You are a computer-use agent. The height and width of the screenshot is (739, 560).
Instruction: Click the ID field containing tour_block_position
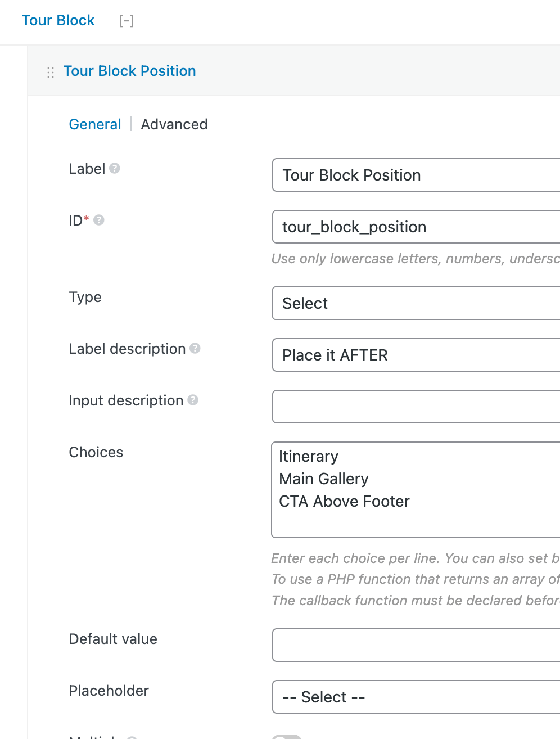(x=416, y=227)
